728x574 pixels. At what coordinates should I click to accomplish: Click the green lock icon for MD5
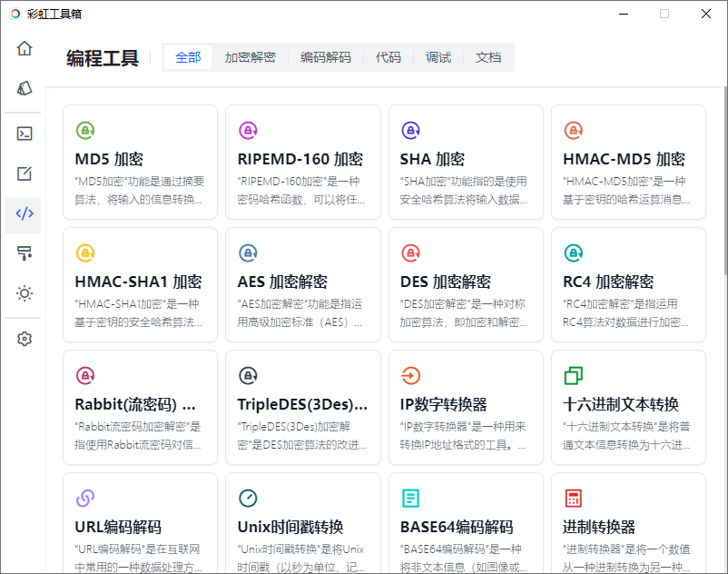(85, 131)
